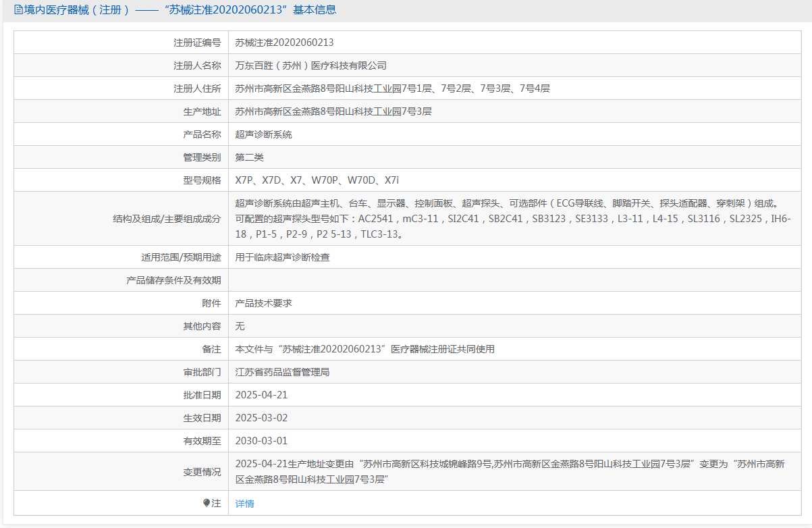This screenshot has height=528, width=812.
Task: Click the 备注 label
Action: coord(211,349)
